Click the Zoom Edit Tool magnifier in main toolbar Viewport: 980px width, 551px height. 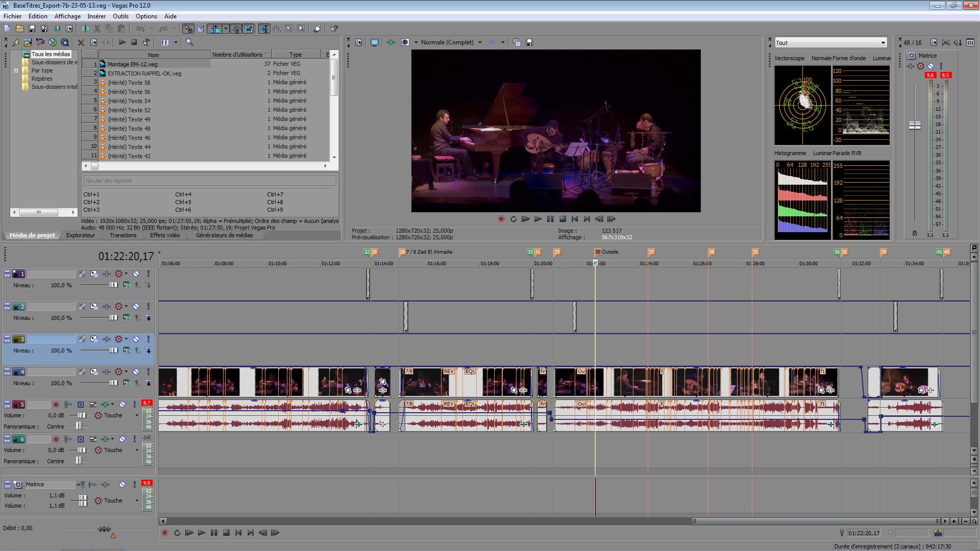[x=301, y=29]
